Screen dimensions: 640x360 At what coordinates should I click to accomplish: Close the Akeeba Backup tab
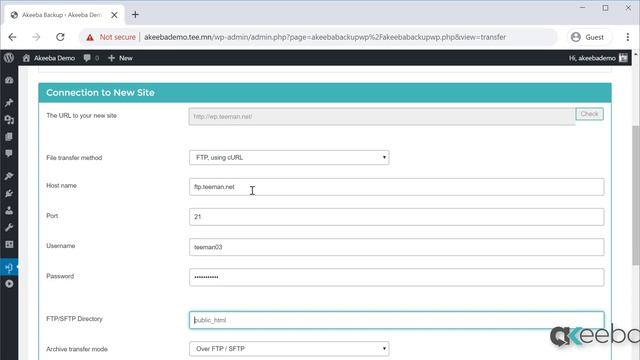coord(114,15)
